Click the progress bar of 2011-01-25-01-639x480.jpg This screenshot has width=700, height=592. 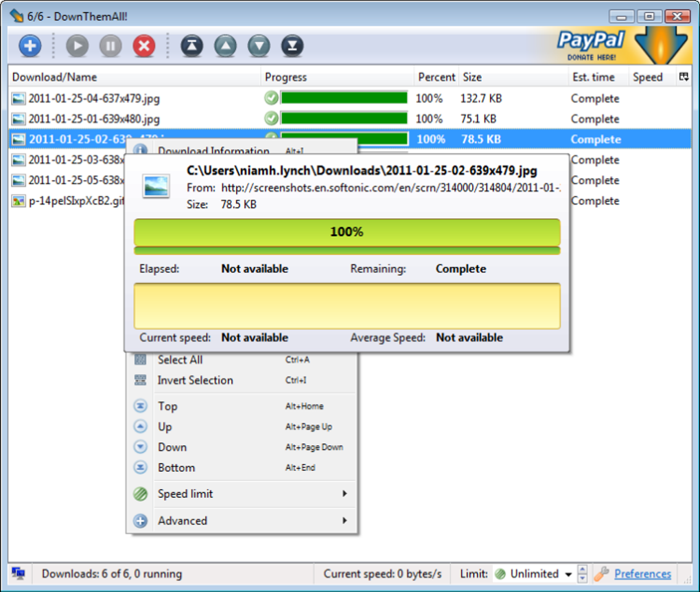345,118
